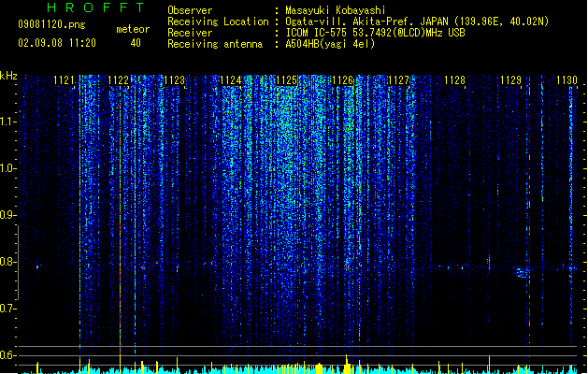
Task: Select the filename 09081120.png
Action: point(51,24)
